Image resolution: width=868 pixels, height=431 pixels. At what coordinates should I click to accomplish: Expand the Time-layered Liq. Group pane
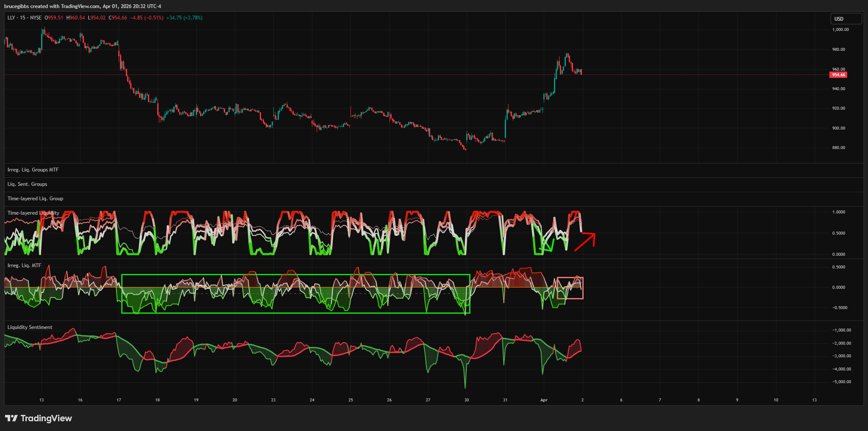click(35, 199)
